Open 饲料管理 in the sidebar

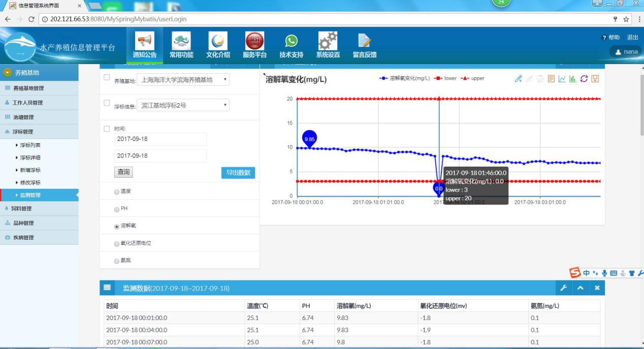tap(22, 208)
